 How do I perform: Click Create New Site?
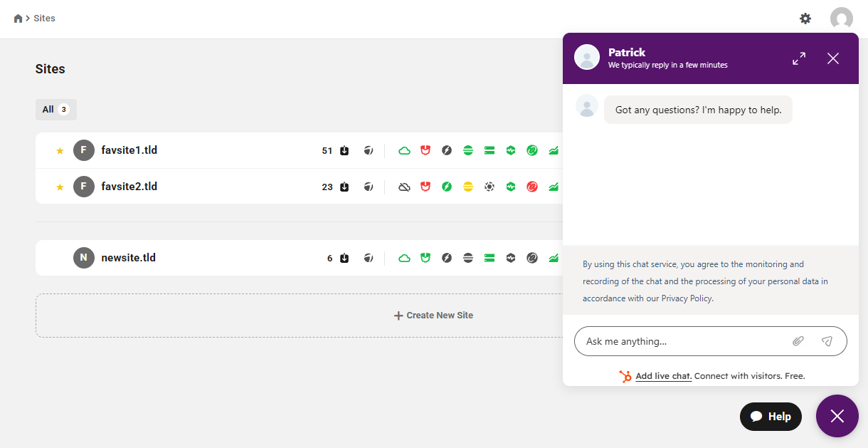pyautogui.click(x=433, y=316)
